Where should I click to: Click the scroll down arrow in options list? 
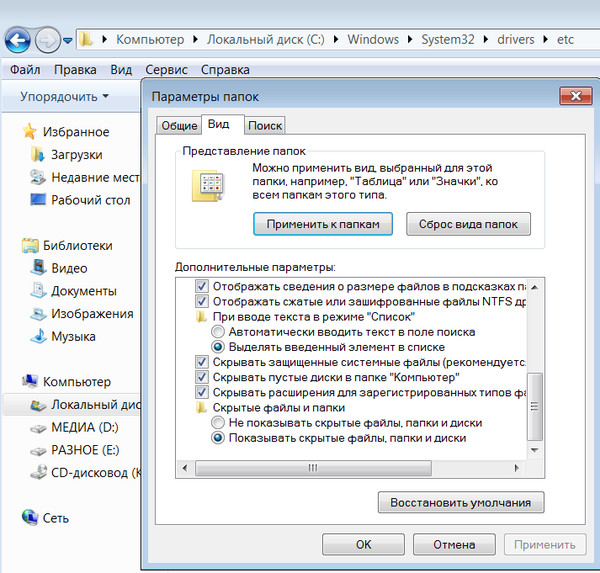point(535,450)
